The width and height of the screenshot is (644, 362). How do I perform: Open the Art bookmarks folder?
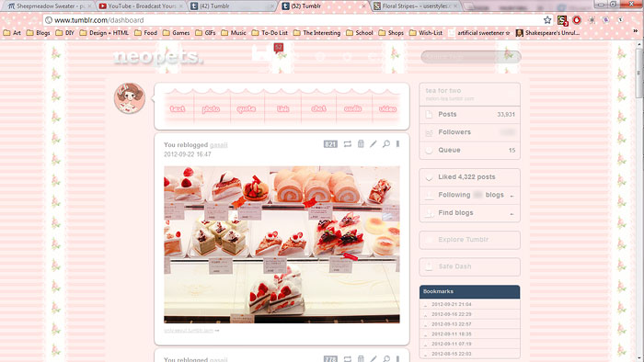pyautogui.click(x=12, y=33)
